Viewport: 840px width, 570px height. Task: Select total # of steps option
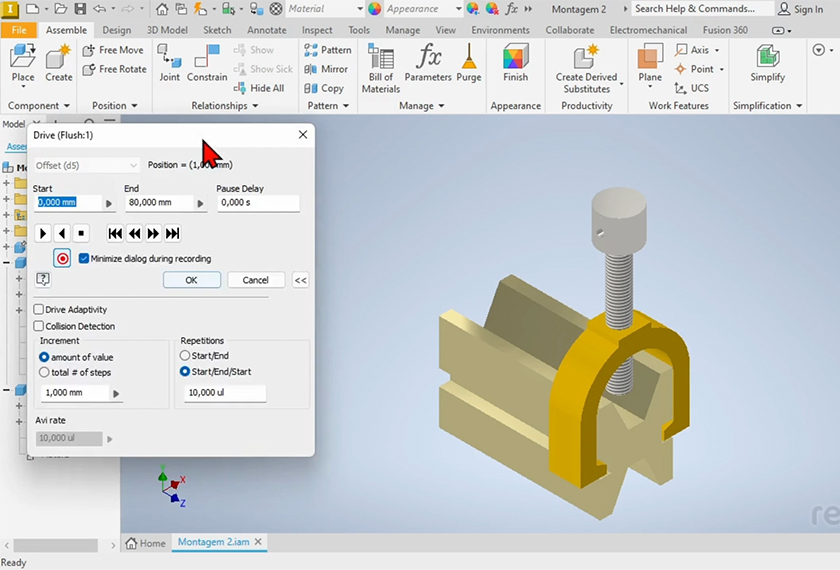coord(45,372)
